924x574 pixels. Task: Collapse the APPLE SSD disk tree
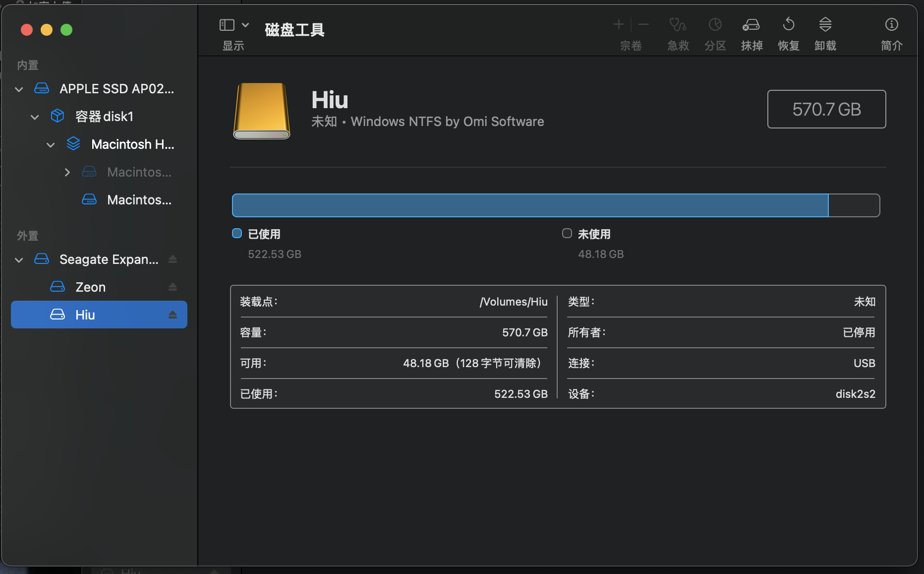(x=19, y=89)
